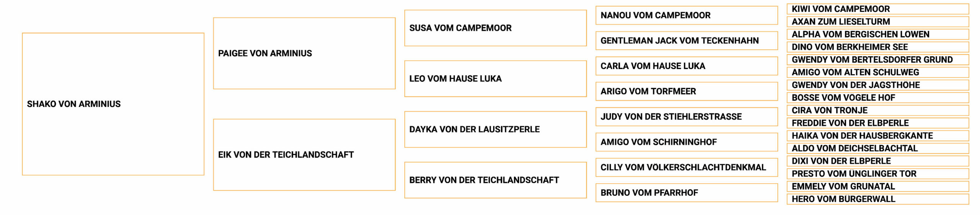
Task: Select NANOU VOM CAMPEMOOR box
Action: [686, 15]
